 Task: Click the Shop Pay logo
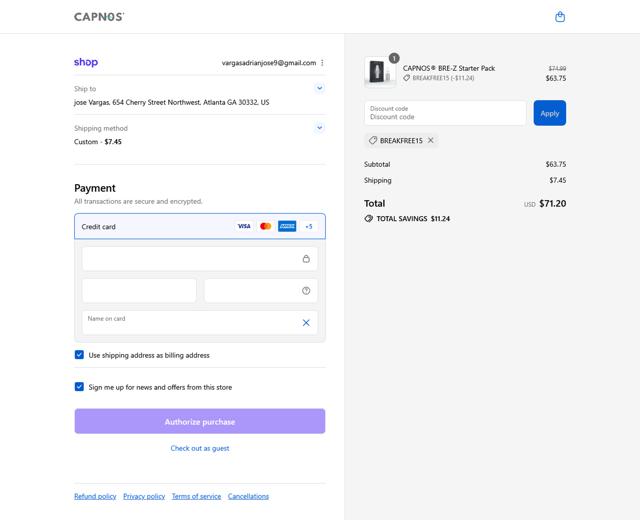point(86,62)
